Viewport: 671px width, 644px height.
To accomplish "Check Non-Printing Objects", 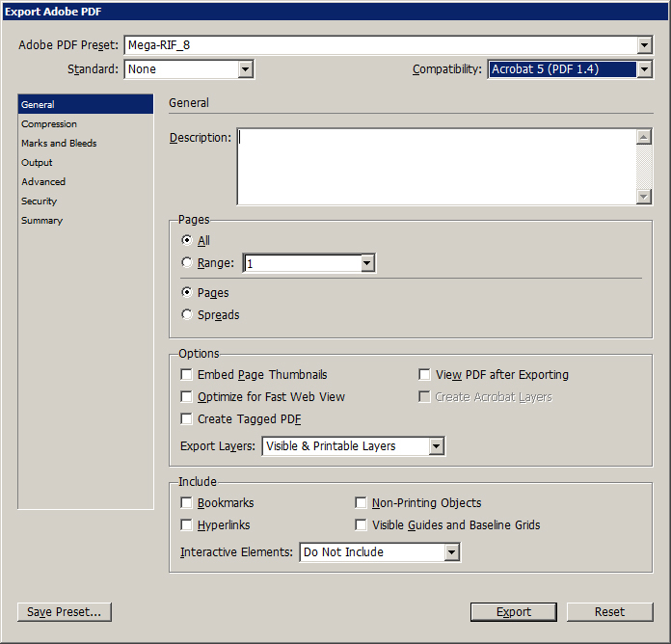I will coord(361,503).
